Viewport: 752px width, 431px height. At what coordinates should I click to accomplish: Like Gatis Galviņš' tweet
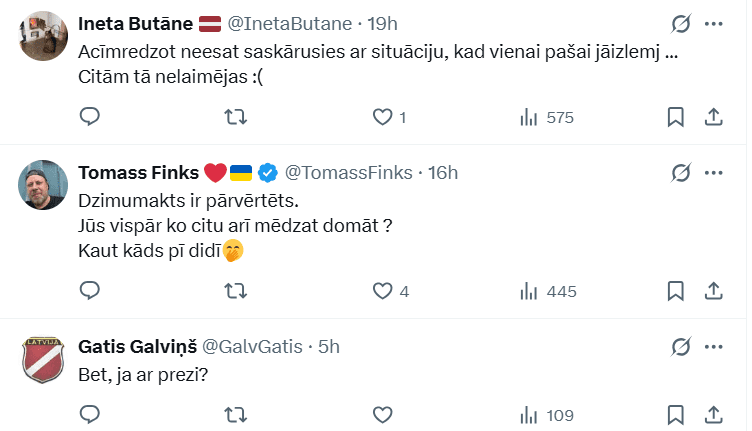pos(381,414)
